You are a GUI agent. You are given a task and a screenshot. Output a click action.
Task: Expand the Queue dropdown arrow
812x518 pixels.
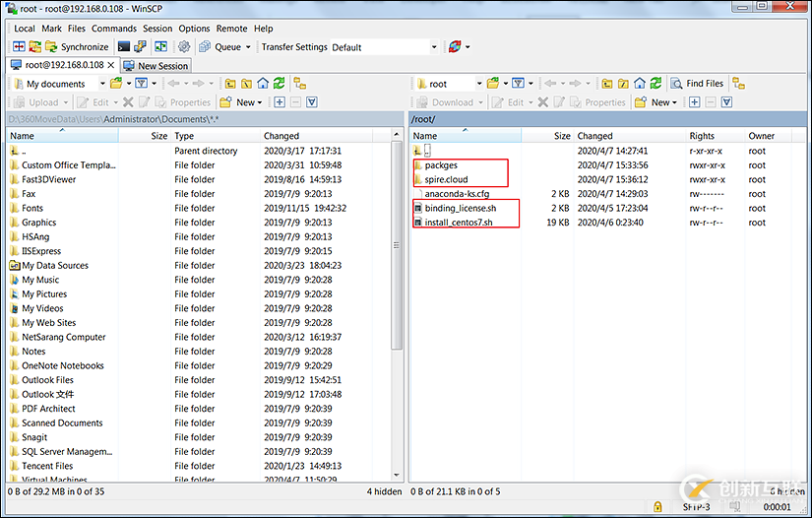click(248, 46)
